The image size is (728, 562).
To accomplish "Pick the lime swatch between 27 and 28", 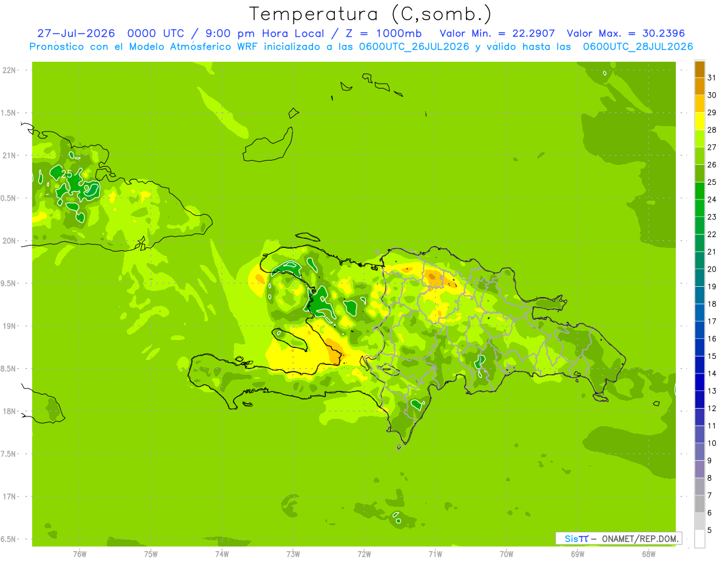I will coord(699,139).
